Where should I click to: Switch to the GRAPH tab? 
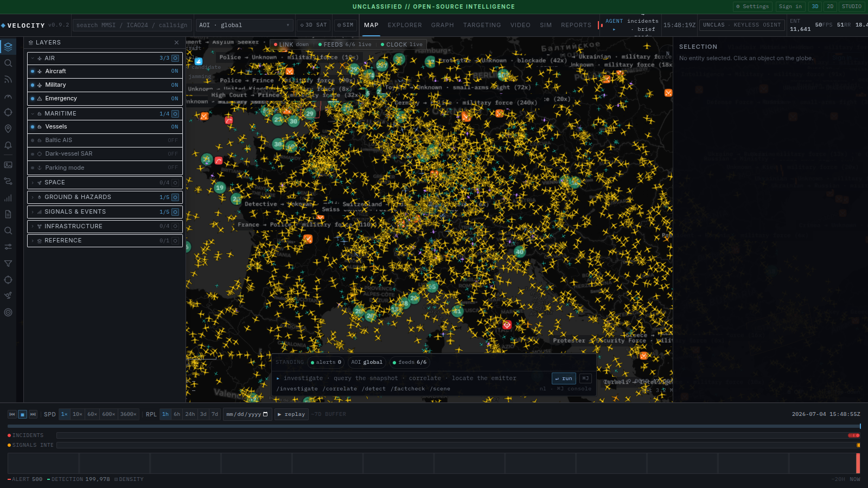tap(443, 25)
